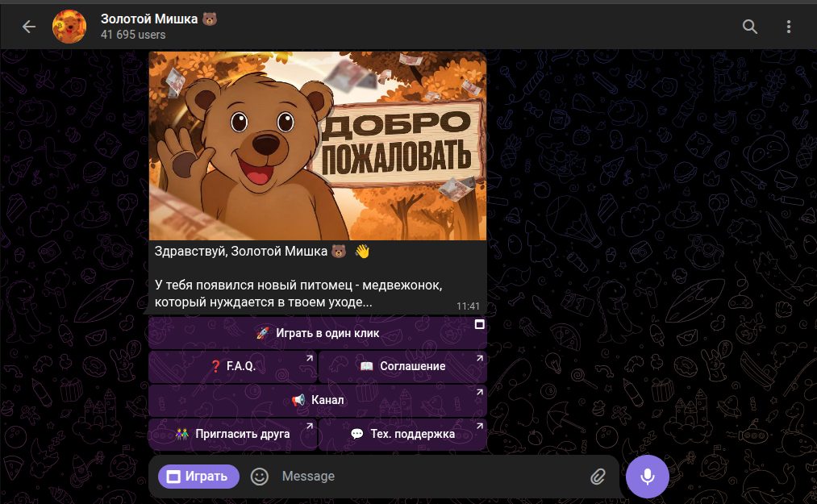
Task: Start voice message recording
Action: click(647, 477)
